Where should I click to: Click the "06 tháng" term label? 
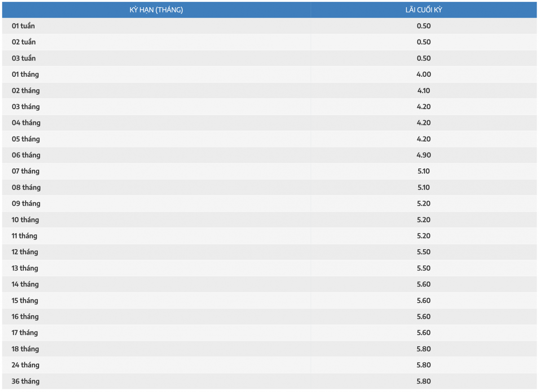26,155
